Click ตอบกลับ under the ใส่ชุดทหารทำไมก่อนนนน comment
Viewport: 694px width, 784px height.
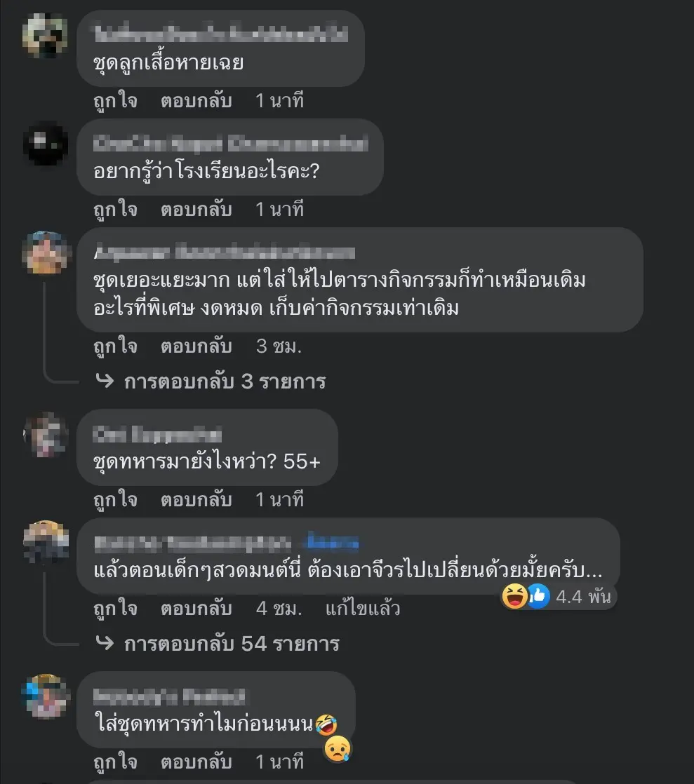196,762
